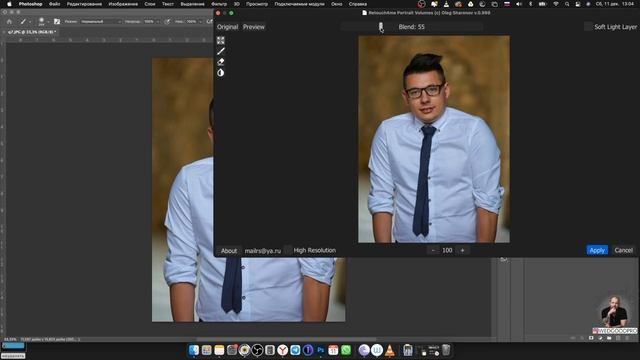Cancel the plugin dialog
This screenshot has width=640, height=360.
[x=623, y=250]
